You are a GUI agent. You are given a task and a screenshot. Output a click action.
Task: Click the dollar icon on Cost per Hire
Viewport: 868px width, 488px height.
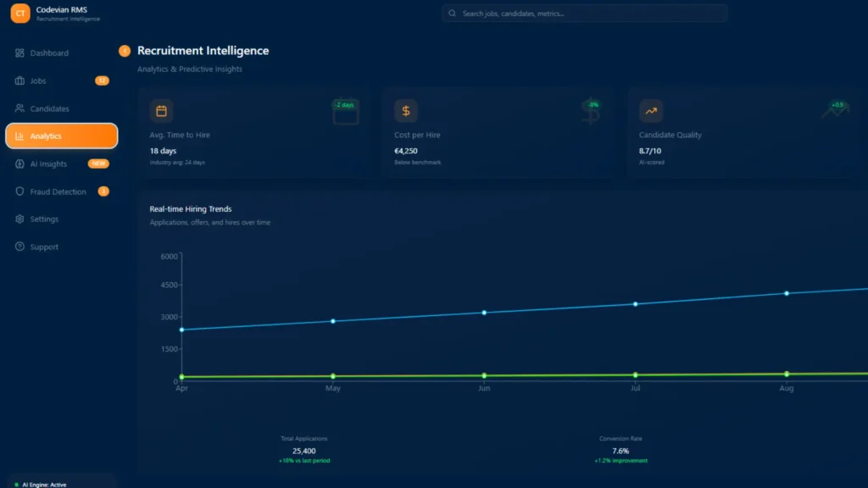tap(406, 111)
